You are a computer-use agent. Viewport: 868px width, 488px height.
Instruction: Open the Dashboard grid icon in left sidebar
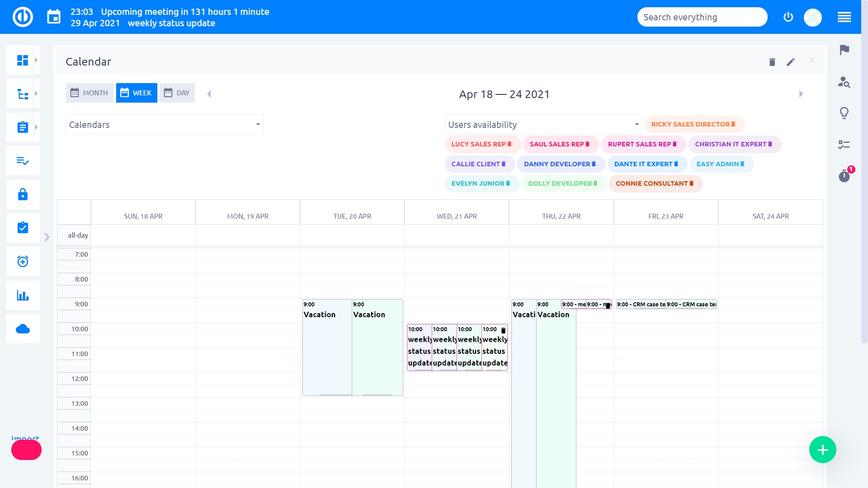pos(23,59)
